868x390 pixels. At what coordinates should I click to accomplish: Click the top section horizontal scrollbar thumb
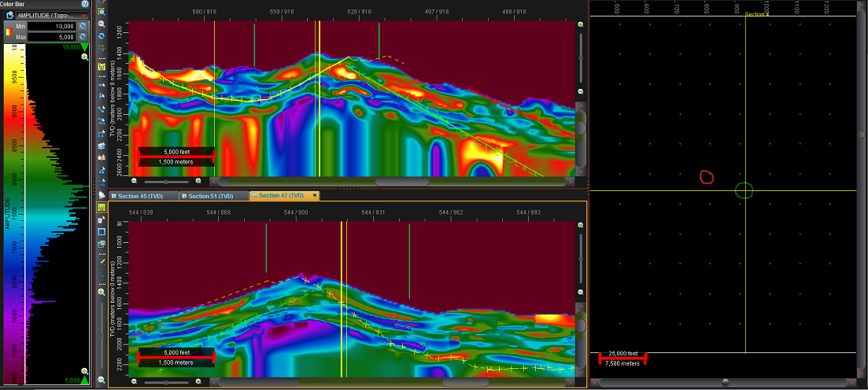click(x=402, y=181)
